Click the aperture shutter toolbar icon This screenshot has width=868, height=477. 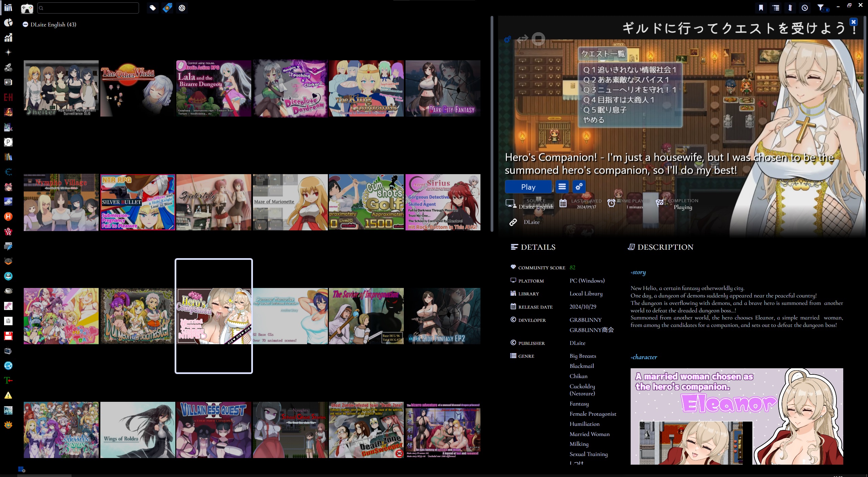pyautogui.click(x=182, y=8)
